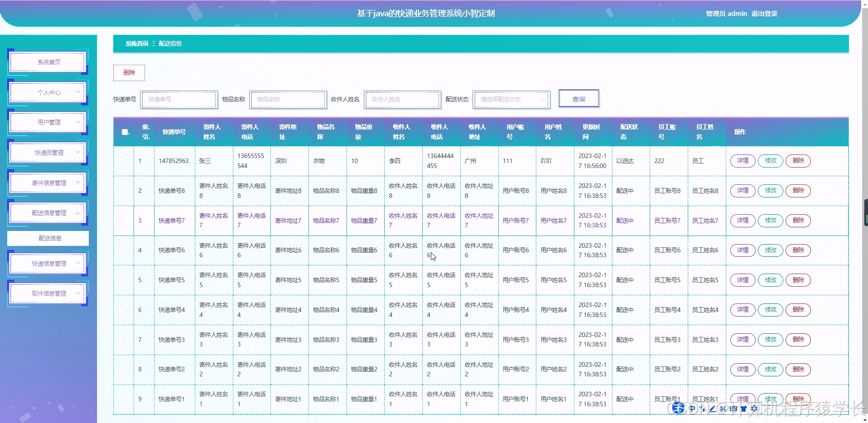Focus the 收件人姓名 search field

pyautogui.click(x=402, y=99)
